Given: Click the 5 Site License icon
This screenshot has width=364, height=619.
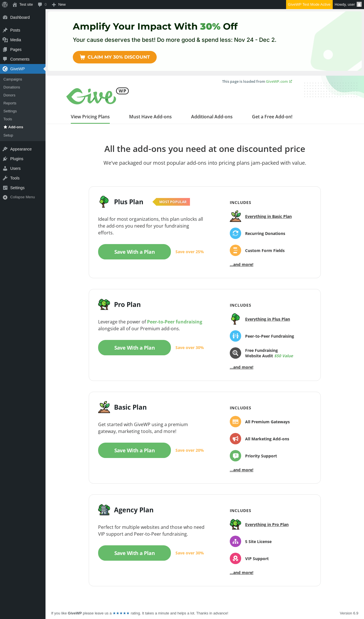Looking at the screenshot, I should pyautogui.click(x=235, y=542).
